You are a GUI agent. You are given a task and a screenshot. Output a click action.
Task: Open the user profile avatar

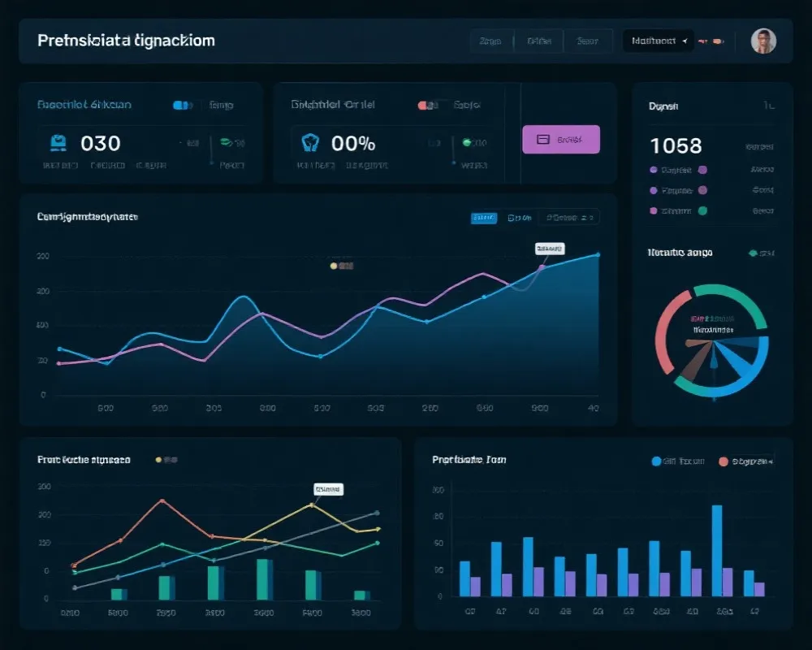(x=763, y=41)
